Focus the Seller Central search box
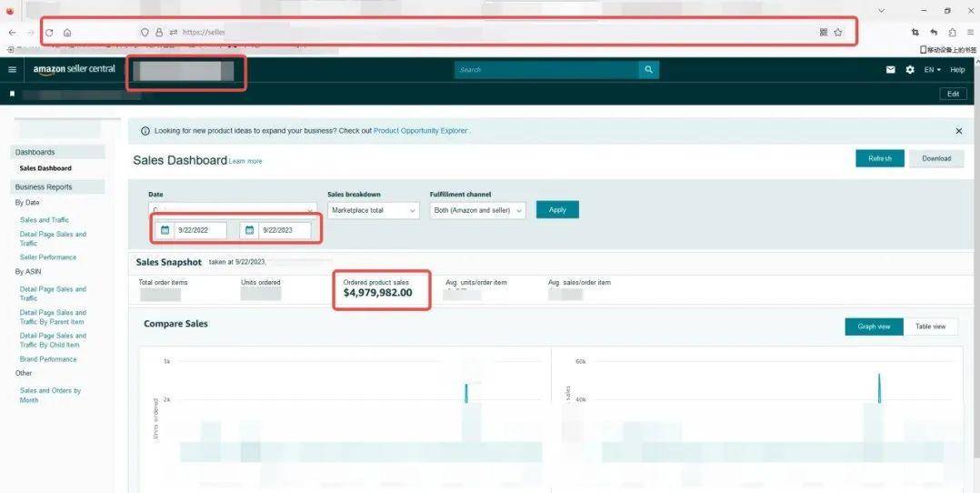 click(x=547, y=70)
